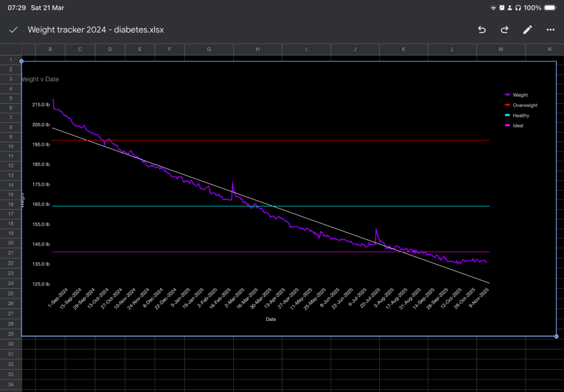This screenshot has height=392, width=564.
Task: Tap the "Date" axis label below the chart
Action: 271,319
